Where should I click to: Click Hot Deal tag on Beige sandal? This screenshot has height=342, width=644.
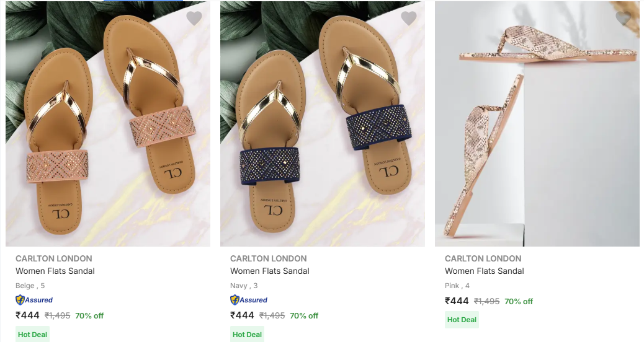tap(33, 335)
